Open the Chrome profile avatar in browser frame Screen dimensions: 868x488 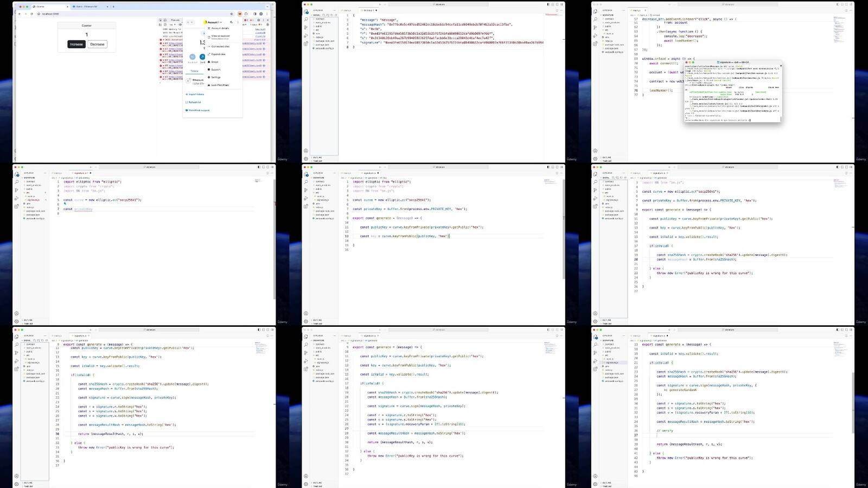[x=261, y=14]
